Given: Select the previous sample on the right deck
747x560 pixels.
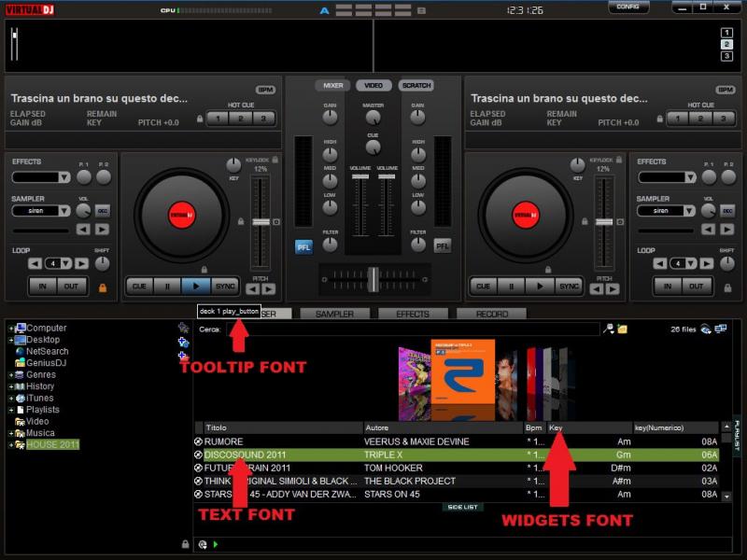Looking at the screenshot, I should pos(708,230).
